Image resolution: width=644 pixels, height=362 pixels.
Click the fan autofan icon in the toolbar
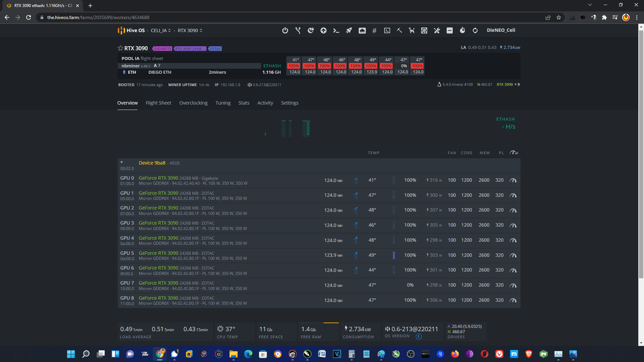[424, 30]
